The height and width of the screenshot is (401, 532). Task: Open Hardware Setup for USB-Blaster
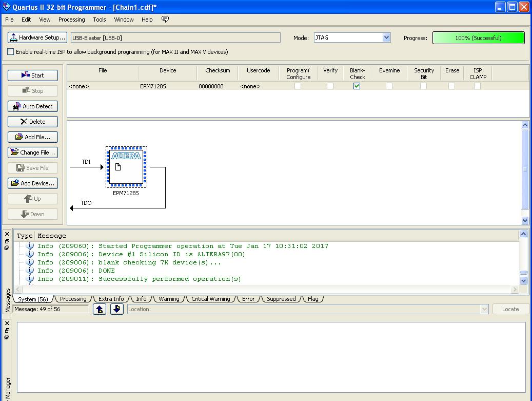37,37
